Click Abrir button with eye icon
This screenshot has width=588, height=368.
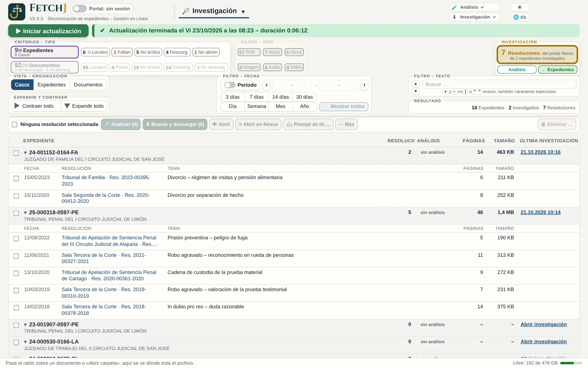tap(221, 124)
